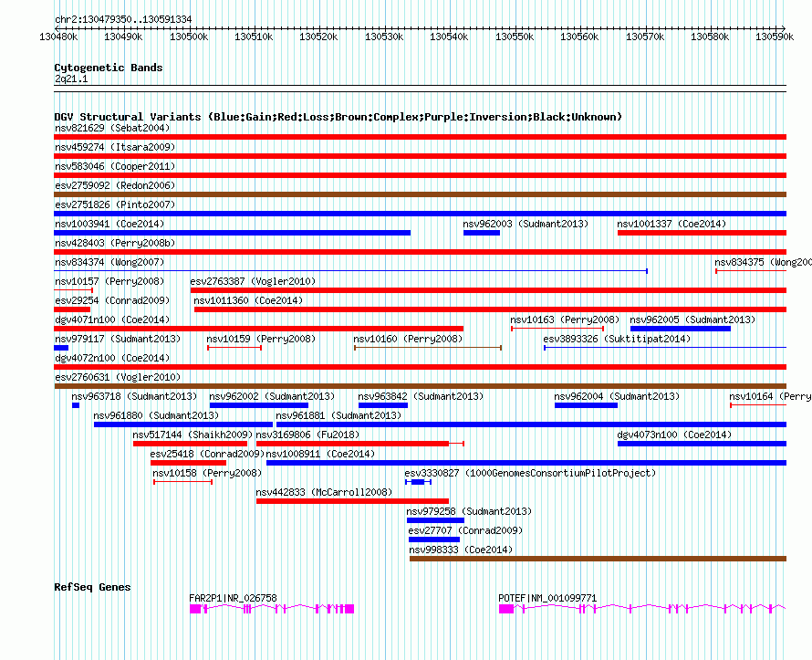The image size is (812, 660).
Task: Open the nsv3169806 (Fu2018) label
Action: click(x=307, y=435)
